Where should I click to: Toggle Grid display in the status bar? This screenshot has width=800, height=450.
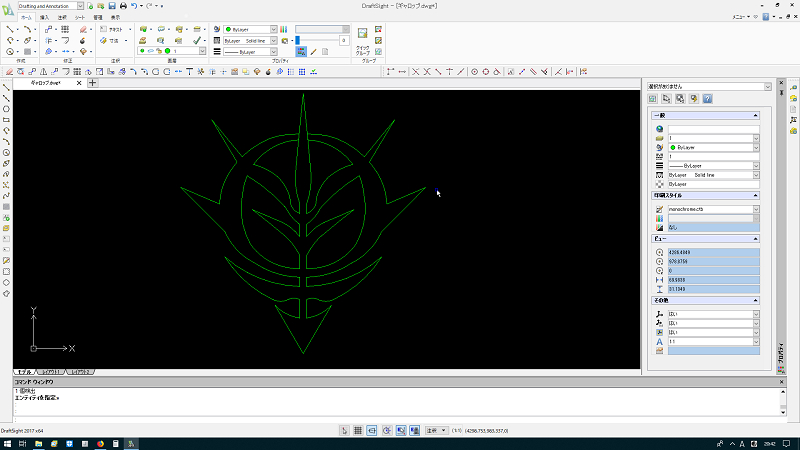coord(358,431)
